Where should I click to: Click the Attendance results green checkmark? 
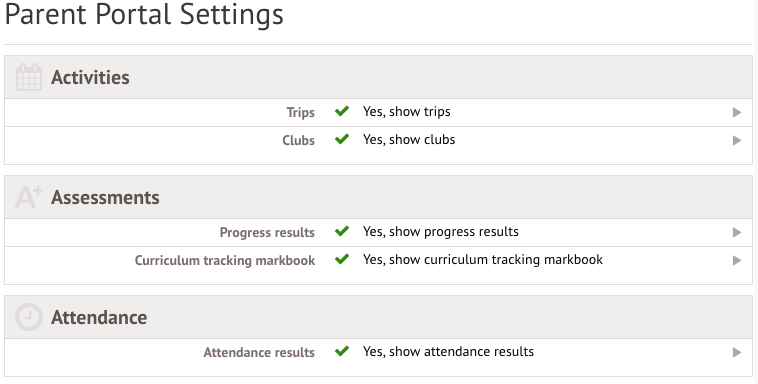[x=342, y=351]
